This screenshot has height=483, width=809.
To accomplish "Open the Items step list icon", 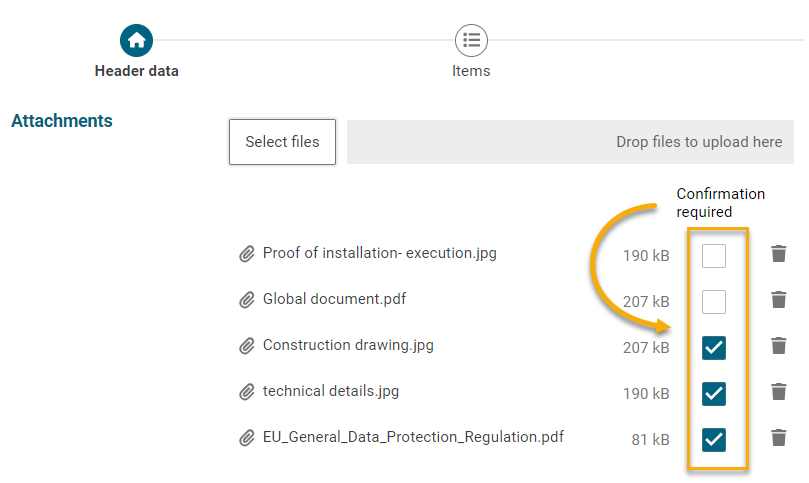I will [x=471, y=41].
